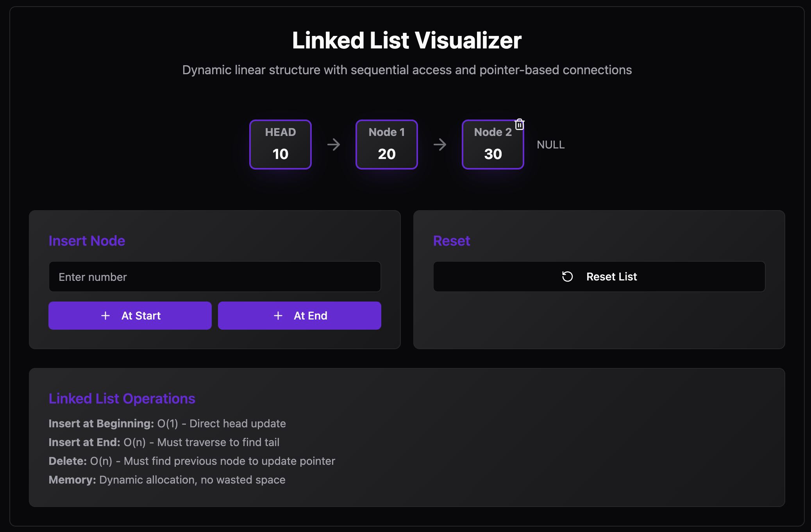811x532 pixels.
Task: Click the plus icon on the At End button
Action: 278,315
